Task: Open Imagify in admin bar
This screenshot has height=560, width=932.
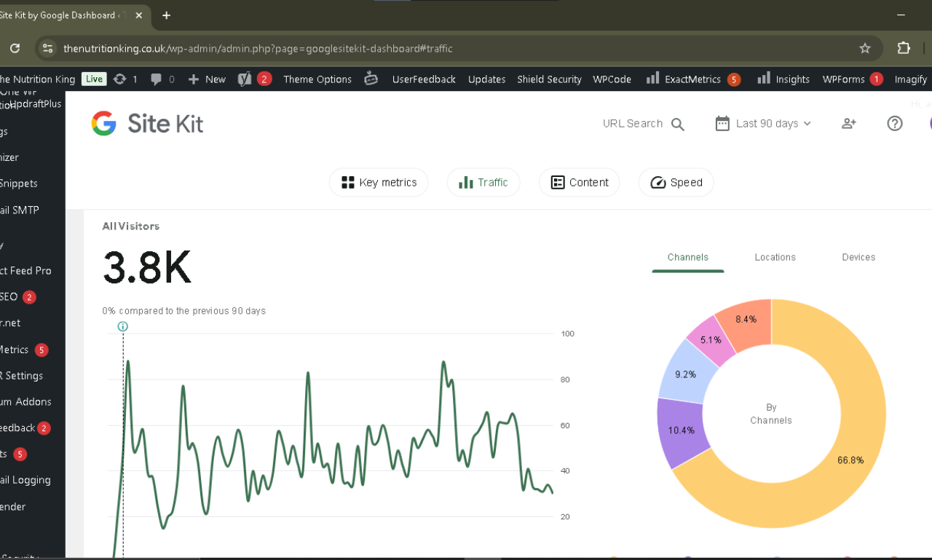Action: [x=911, y=79]
